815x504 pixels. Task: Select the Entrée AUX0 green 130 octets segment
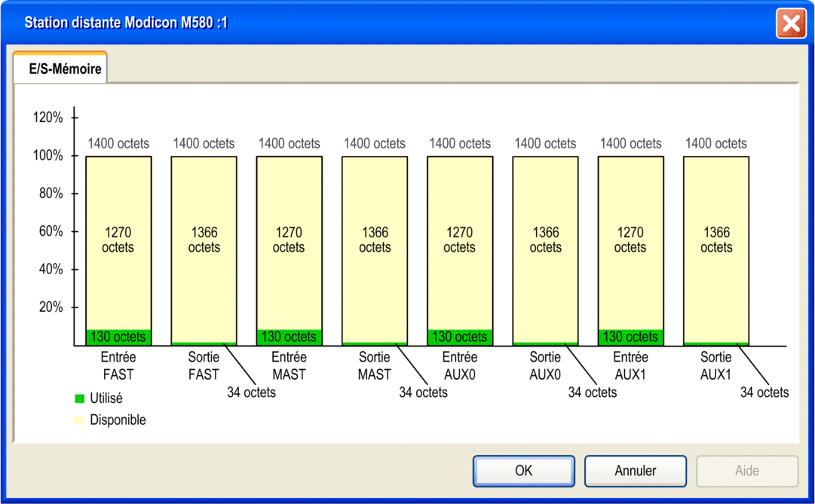[x=460, y=337]
